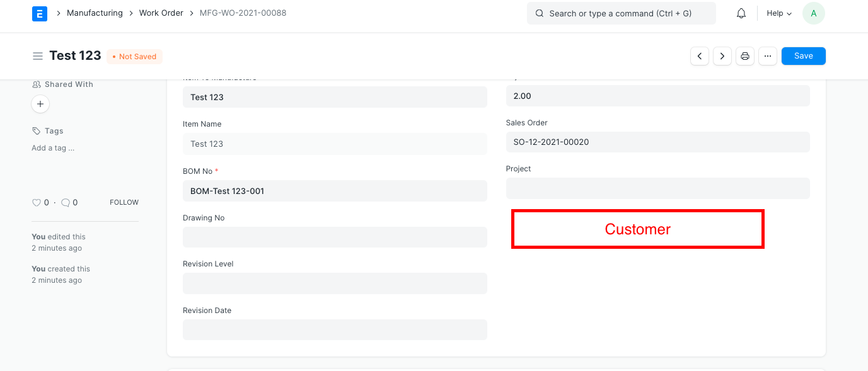Click the Shared With add button
The image size is (868, 371).
click(x=40, y=104)
